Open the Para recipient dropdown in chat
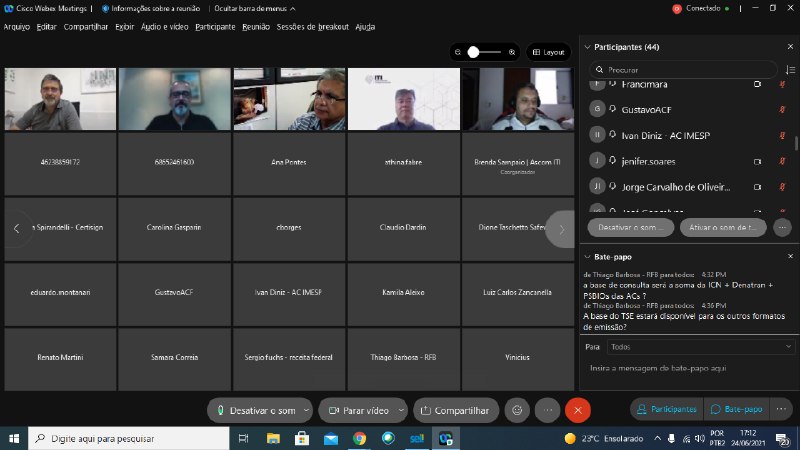The image size is (800, 450). click(x=700, y=347)
